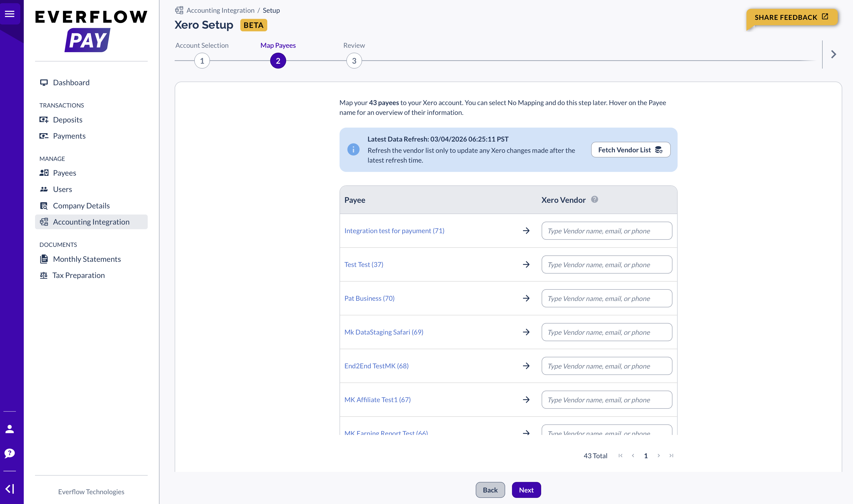Click the Monthly Statements document icon
Viewport: 853px width, 504px height.
pos(44,258)
